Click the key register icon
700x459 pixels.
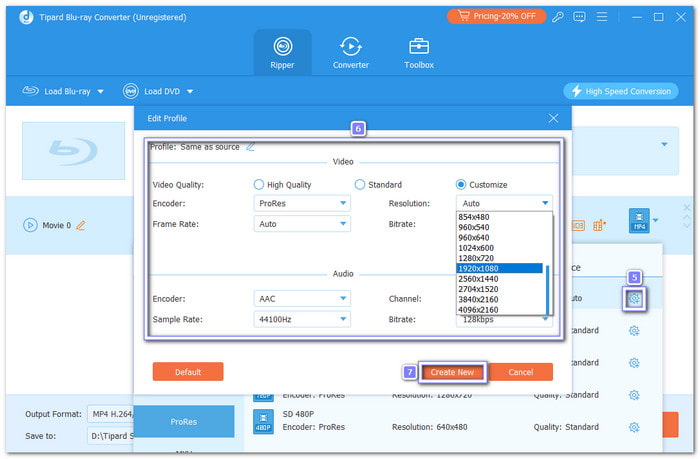tap(558, 17)
